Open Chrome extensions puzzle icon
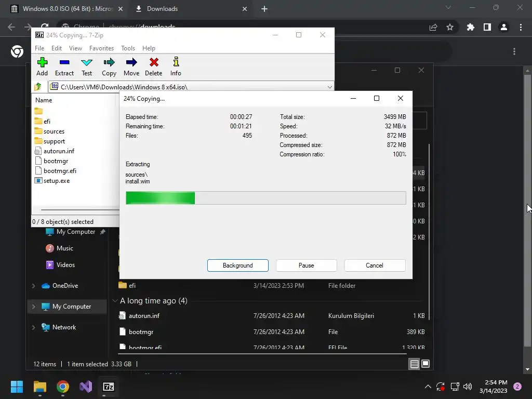The width and height of the screenshot is (532, 399). (x=470, y=27)
